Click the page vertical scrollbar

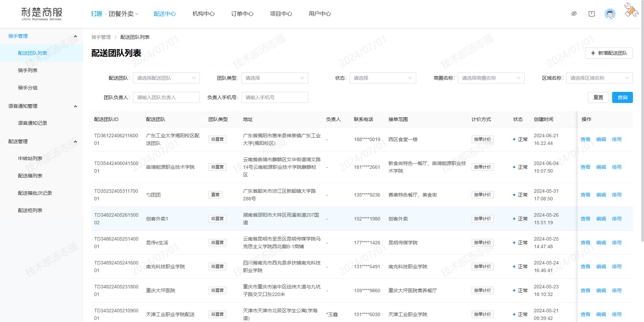[x=642, y=121]
